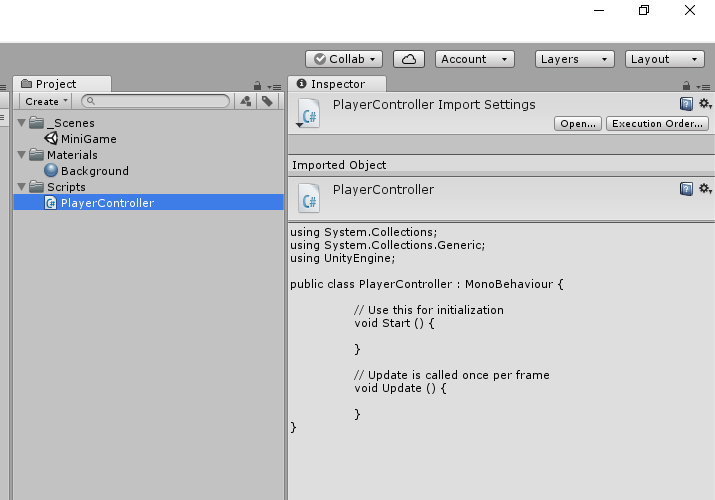The image size is (715, 500).
Task: Click the PlayerController C# file icon in Project
Action: 51,203
